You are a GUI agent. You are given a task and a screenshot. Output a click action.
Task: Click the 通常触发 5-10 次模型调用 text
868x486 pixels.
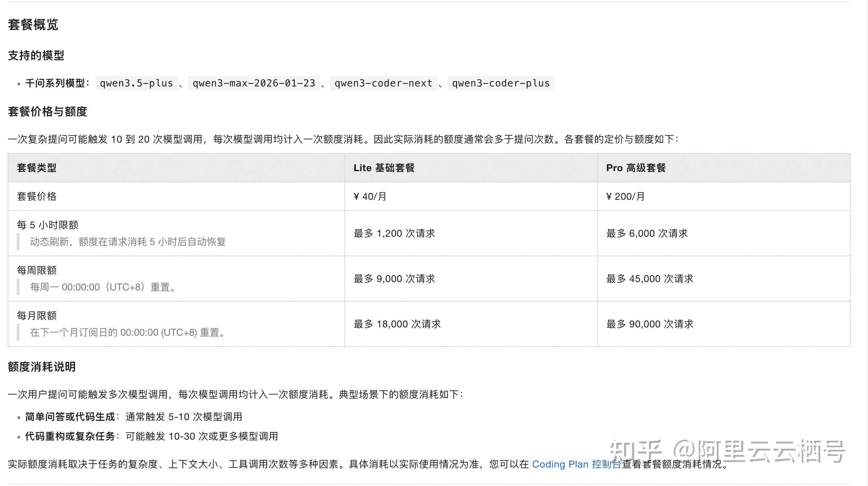(184, 417)
